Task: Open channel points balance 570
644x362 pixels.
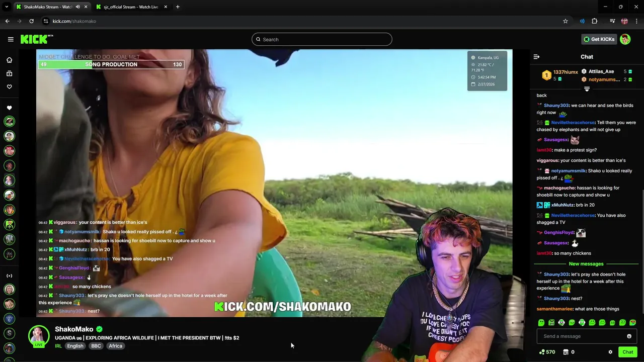Action: point(546,352)
